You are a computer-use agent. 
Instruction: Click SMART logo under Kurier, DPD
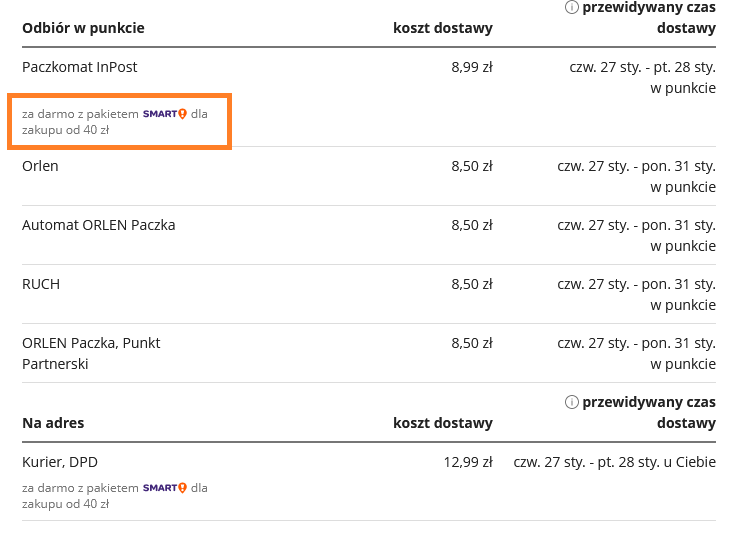coord(165,488)
